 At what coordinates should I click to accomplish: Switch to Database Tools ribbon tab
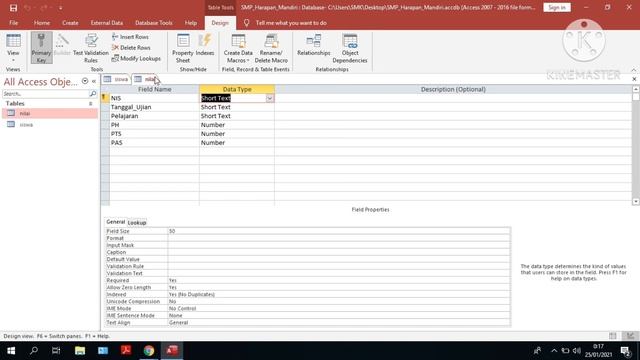[153, 23]
